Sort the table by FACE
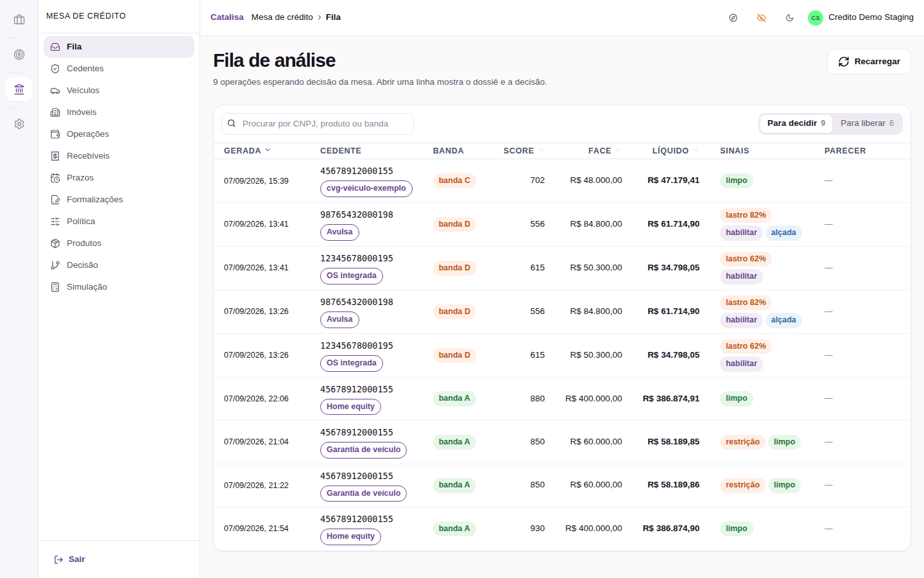This screenshot has height=578, width=924. click(604, 151)
